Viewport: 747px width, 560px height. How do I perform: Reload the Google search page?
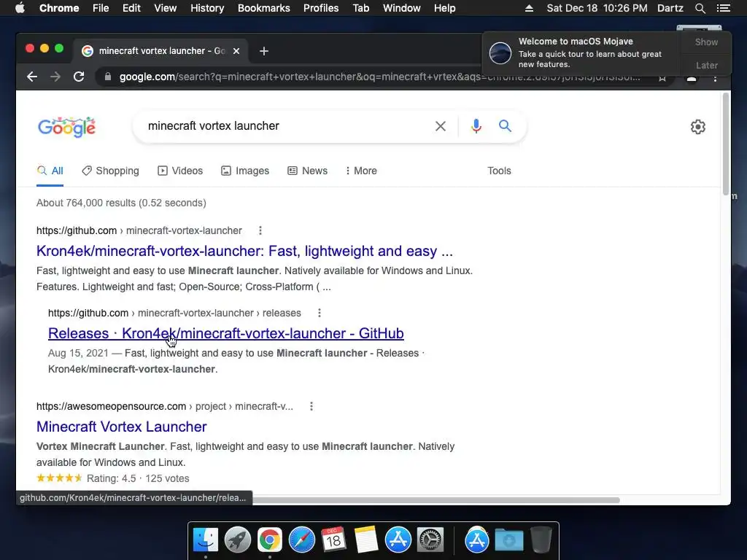(x=79, y=77)
